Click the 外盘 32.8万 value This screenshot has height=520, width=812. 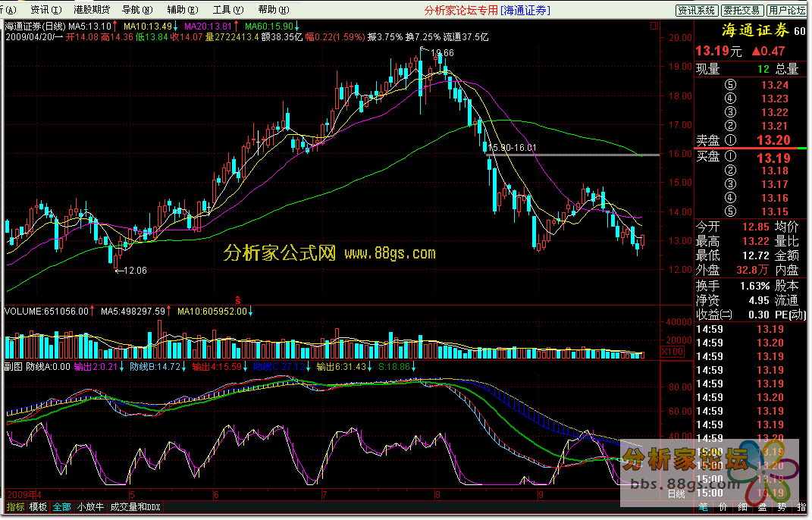(752, 270)
